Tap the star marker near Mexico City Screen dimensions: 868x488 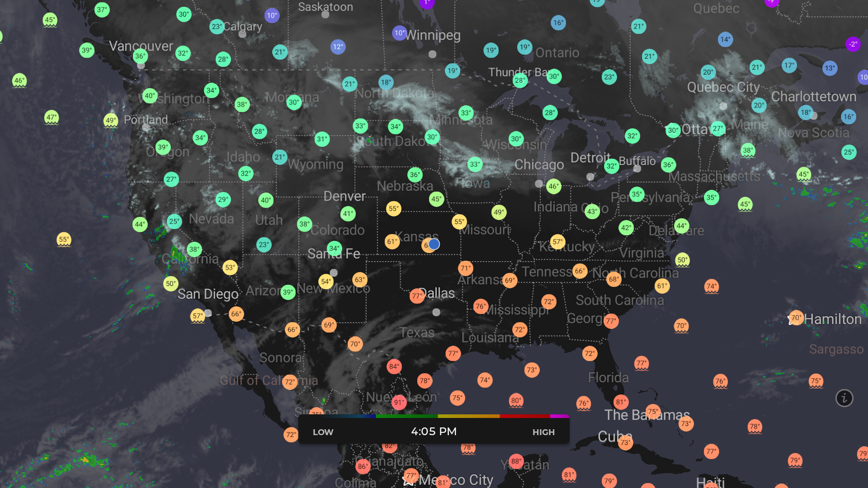[407, 481]
